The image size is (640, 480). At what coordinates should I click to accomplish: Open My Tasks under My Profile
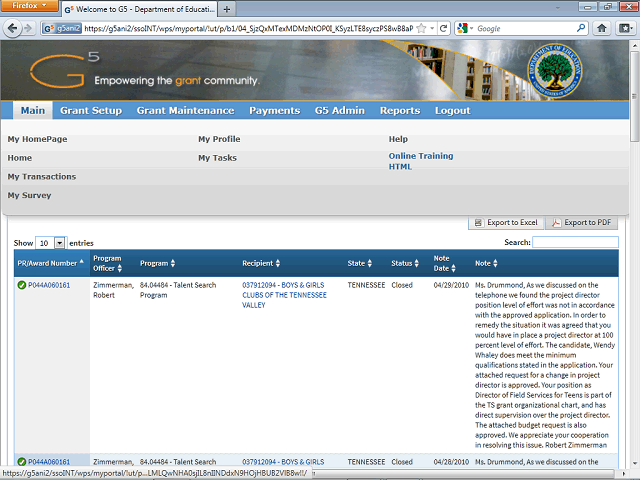click(218, 158)
